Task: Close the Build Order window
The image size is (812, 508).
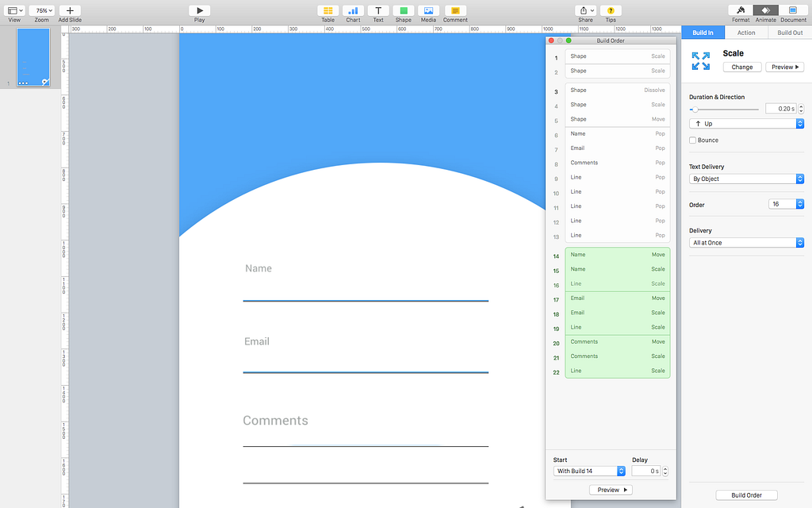Action: tap(551, 40)
